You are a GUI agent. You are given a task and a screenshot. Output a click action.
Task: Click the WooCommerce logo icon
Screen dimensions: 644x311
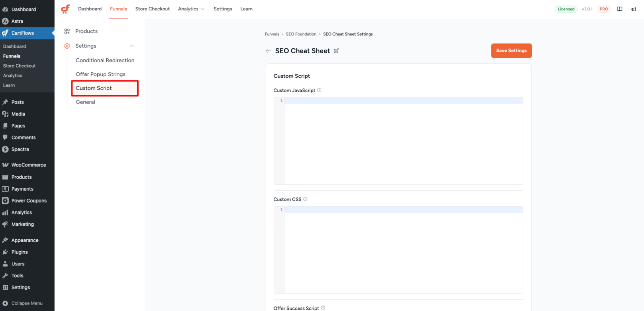tap(5, 165)
